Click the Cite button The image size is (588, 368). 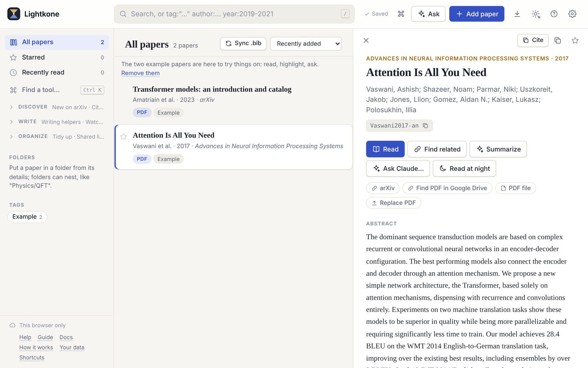(533, 40)
